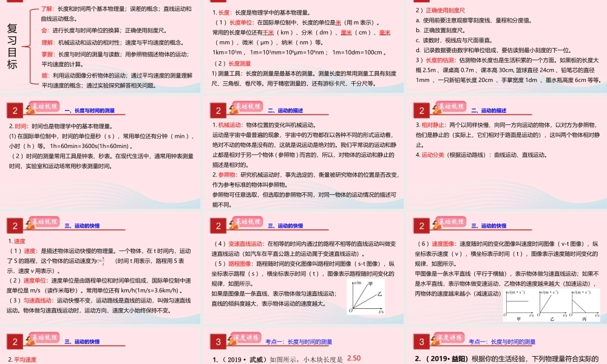Image resolution: width=607 pixels, height=364 pixels.
Task: Open the slide about 正确使用刻度尺
Action: point(507,46)
